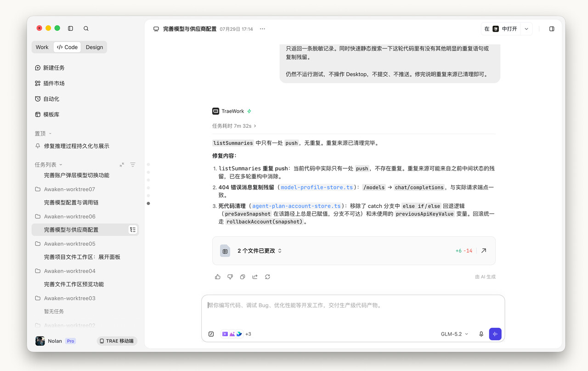588x371 pixels.
Task: Open the plugin icons group showing +3
Action: coord(236,334)
